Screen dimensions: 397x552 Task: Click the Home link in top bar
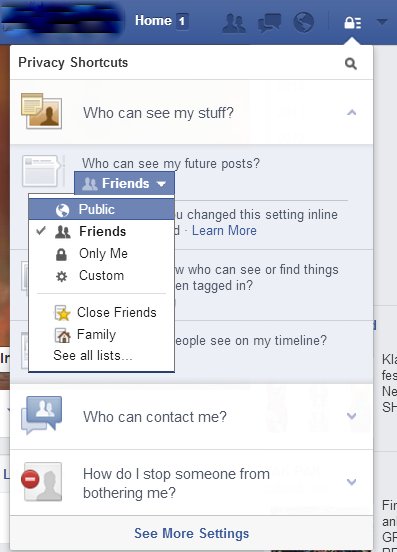(x=153, y=20)
